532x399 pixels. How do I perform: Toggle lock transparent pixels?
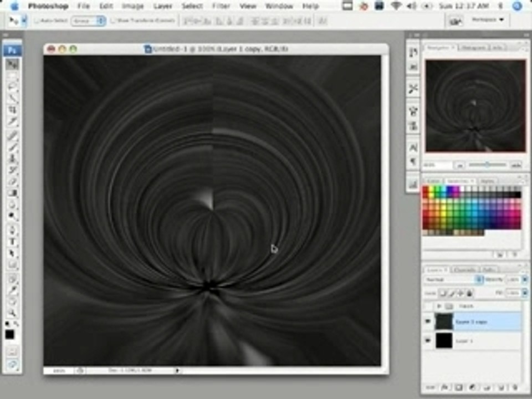[x=442, y=293]
